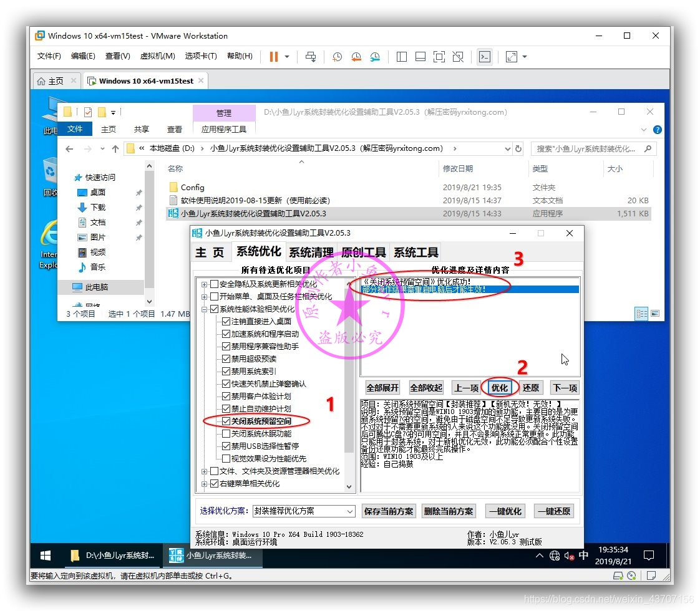Click 一键优化 button
Screen dimensions: 700x611
(505, 511)
